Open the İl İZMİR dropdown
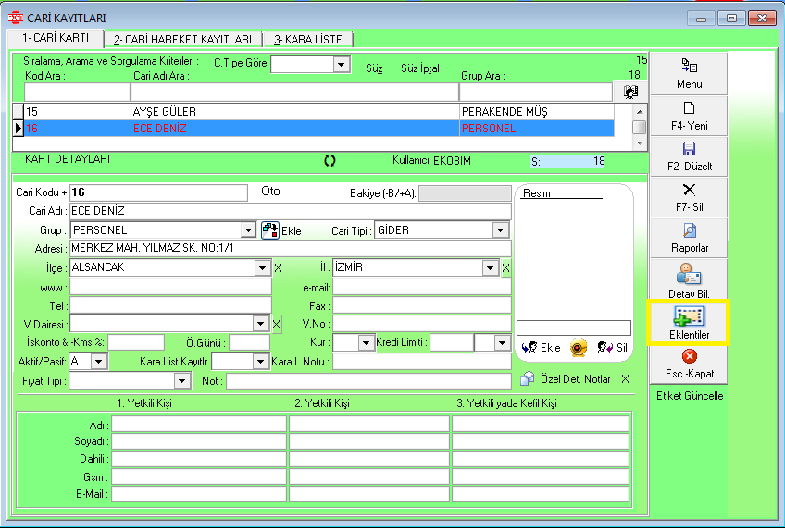Viewport: 785px width, 532px height. [x=490, y=267]
